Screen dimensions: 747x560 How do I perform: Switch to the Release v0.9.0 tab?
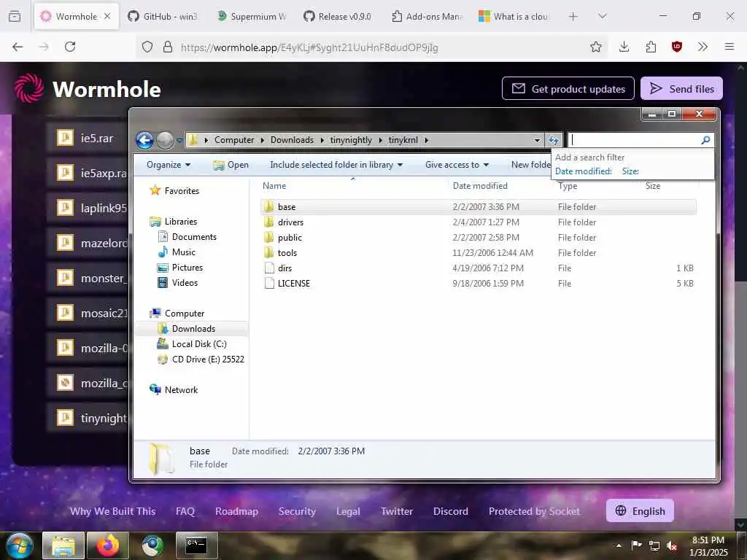337,16
